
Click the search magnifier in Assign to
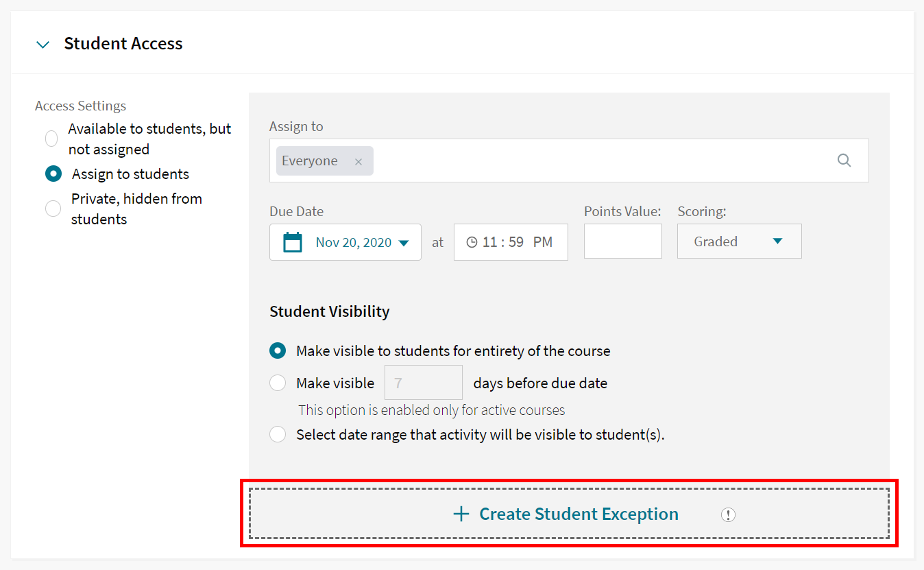[844, 159]
